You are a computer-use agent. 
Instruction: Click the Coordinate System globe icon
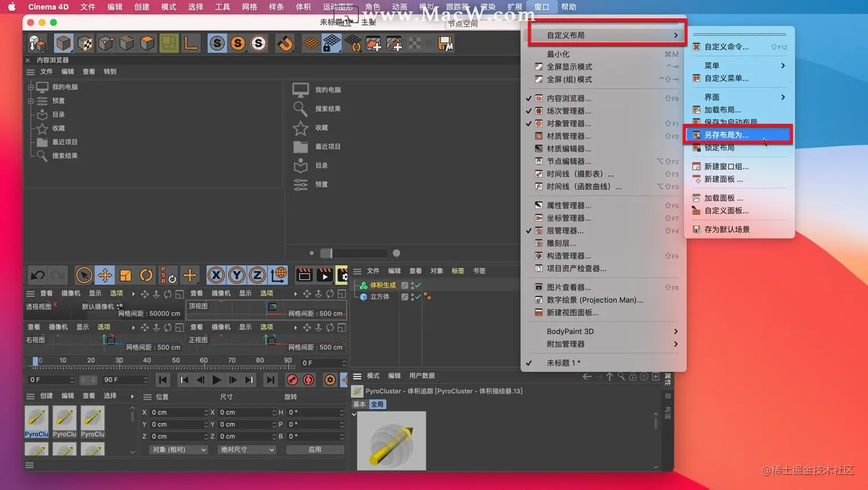coord(278,275)
